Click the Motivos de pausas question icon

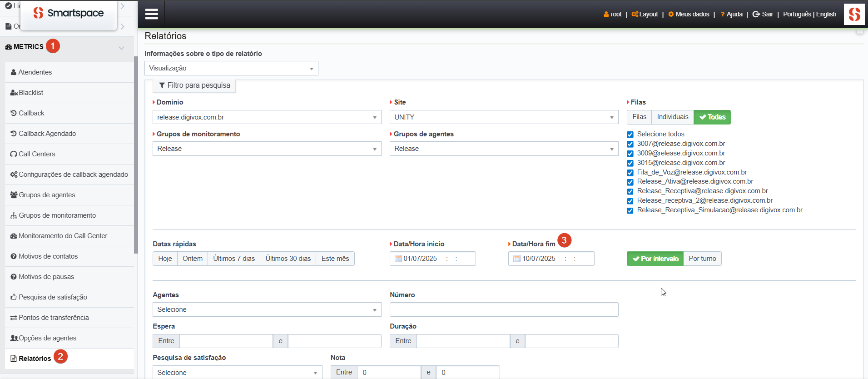pos(14,277)
